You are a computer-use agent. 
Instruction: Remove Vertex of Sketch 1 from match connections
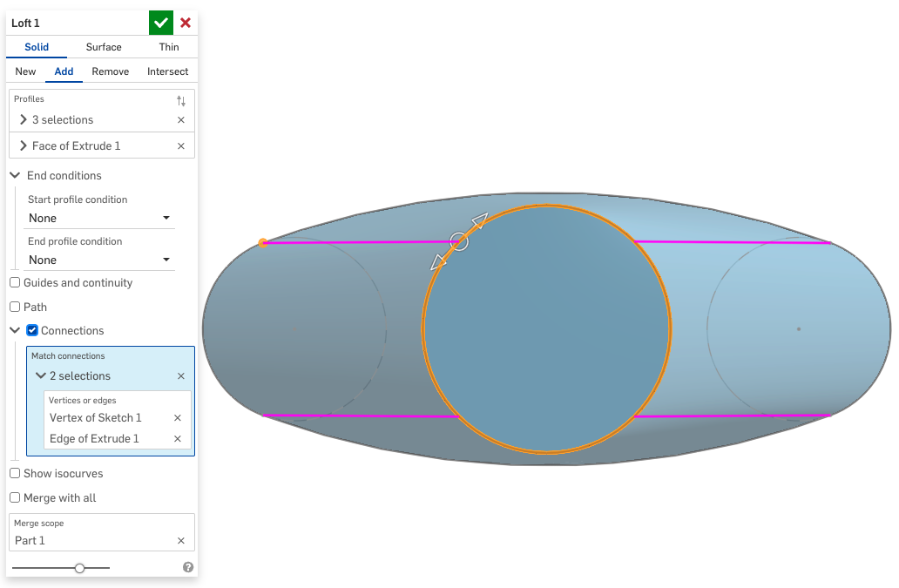click(x=177, y=417)
